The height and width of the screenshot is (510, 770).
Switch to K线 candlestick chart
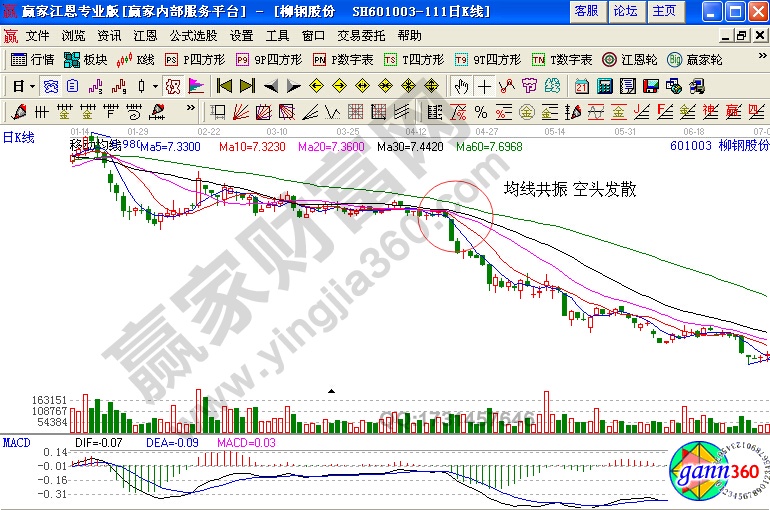(137, 60)
